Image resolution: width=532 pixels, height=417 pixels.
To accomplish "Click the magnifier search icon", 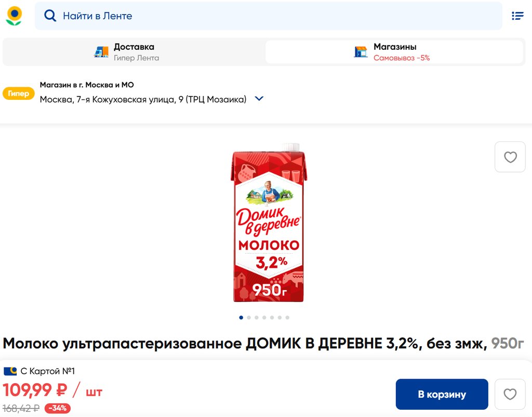I will point(50,16).
